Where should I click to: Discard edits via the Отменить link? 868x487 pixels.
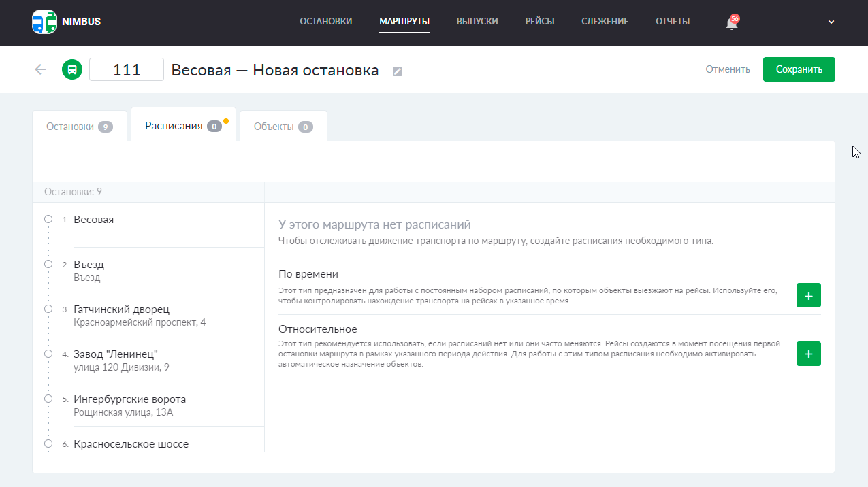click(727, 69)
